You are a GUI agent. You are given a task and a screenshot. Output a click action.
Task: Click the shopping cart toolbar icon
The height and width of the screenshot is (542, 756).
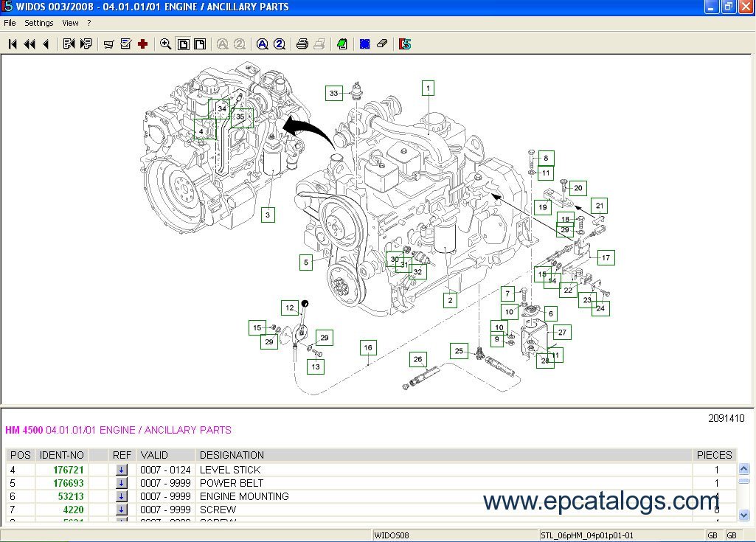pyautogui.click(x=108, y=44)
